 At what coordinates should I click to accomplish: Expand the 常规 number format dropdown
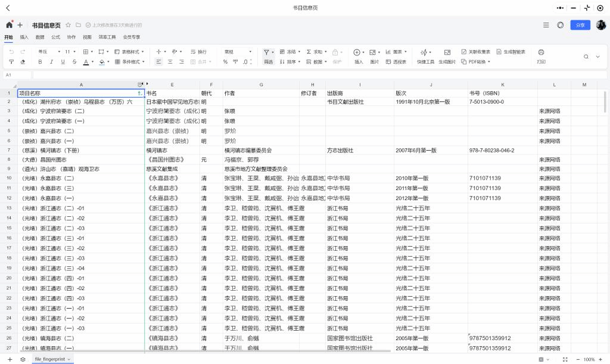(x=238, y=52)
